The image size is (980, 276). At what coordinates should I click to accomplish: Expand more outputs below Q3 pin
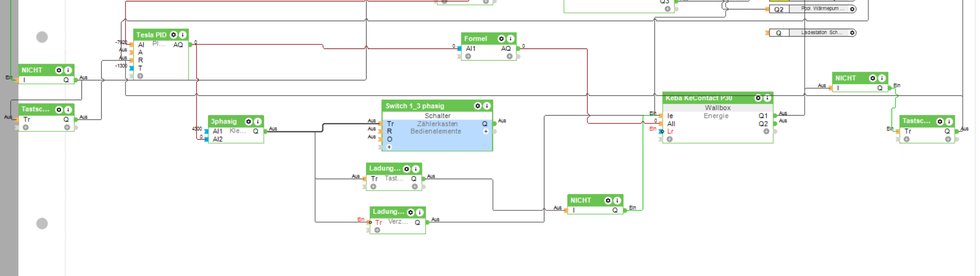(667, 9)
